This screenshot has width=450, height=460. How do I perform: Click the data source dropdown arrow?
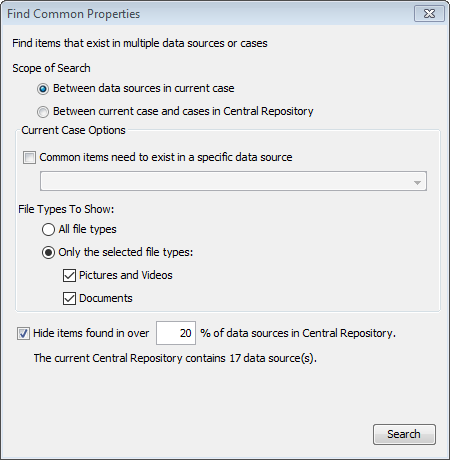point(417,182)
